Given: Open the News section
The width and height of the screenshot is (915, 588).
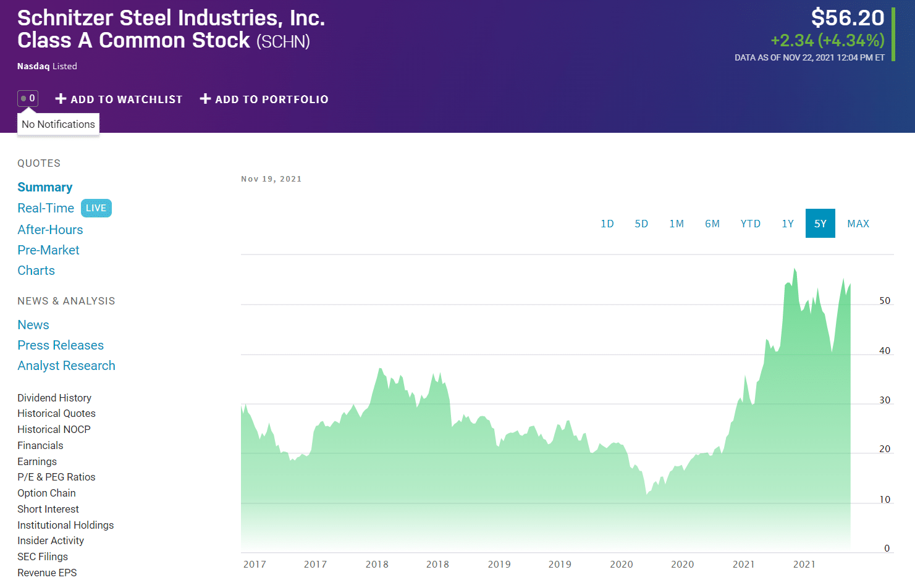Looking at the screenshot, I should tap(33, 325).
